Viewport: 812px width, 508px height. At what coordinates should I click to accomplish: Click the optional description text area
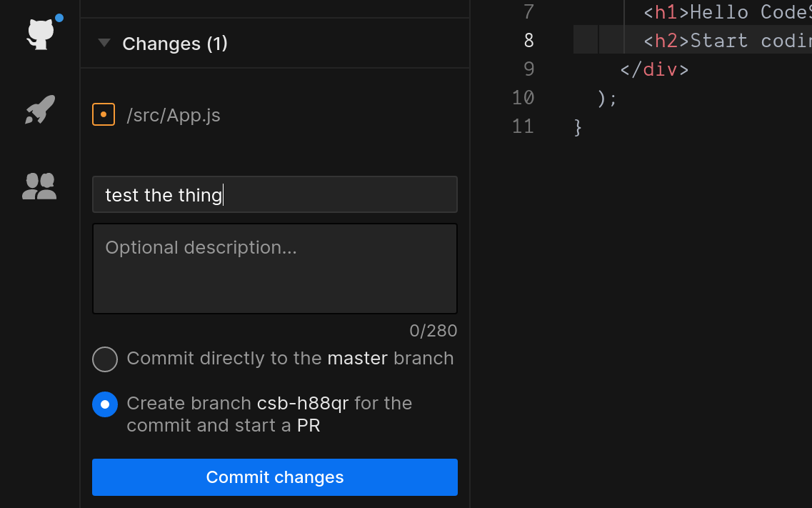[x=274, y=268]
